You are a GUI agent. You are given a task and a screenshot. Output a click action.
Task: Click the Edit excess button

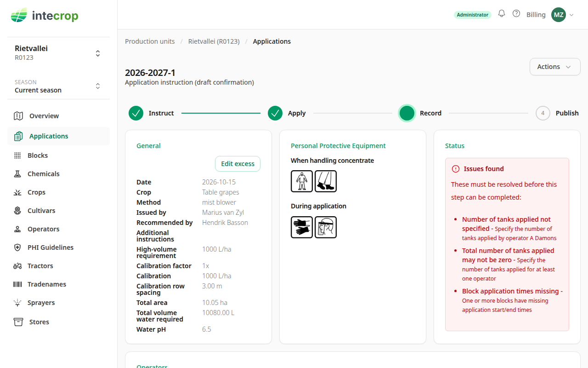point(237,164)
